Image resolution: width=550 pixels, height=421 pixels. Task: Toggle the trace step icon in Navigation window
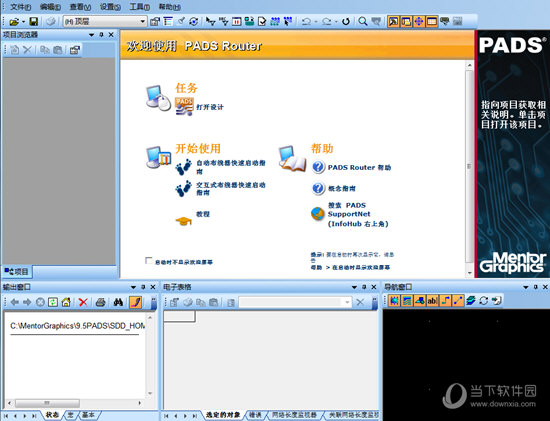pos(445,301)
